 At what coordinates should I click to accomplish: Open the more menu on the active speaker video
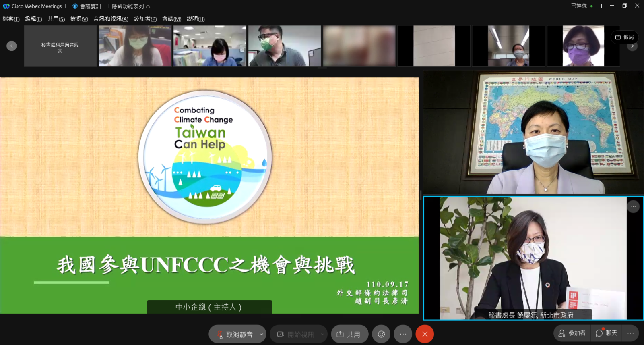pyautogui.click(x=633, y=206)
